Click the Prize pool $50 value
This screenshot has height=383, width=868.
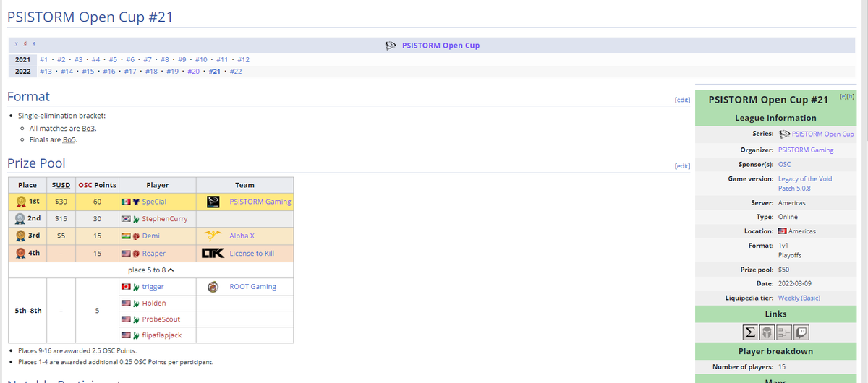783,269
